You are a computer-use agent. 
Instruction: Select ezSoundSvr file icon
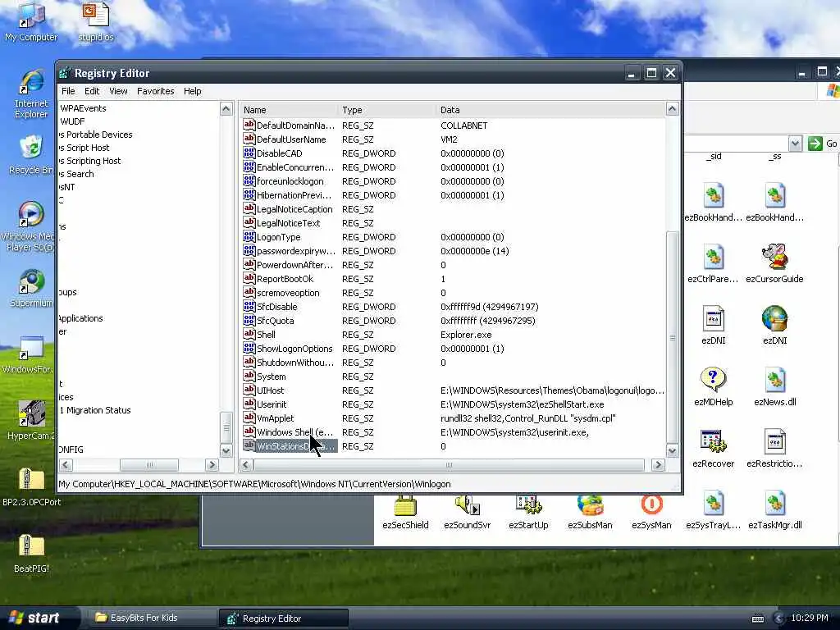click(x=467, y=514)
